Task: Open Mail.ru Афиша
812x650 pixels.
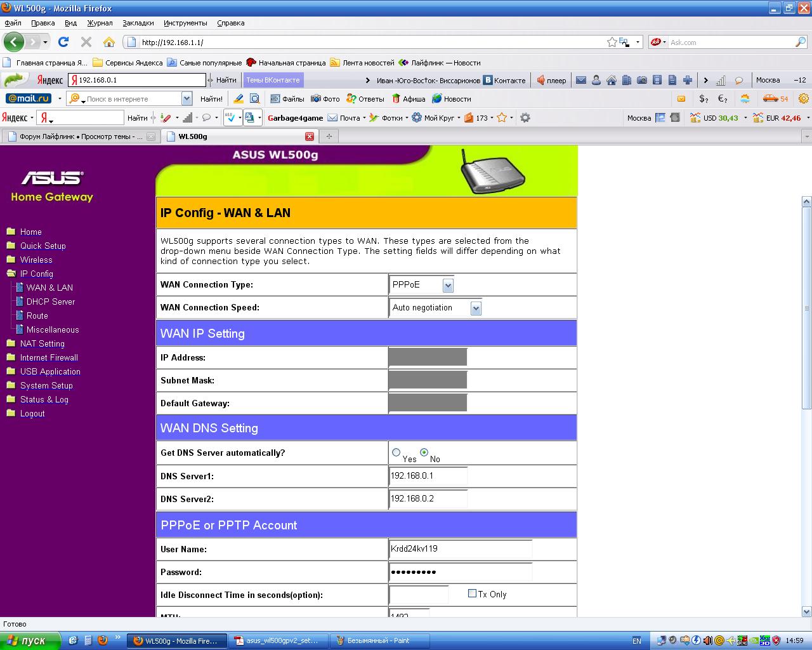Action: 409,98
